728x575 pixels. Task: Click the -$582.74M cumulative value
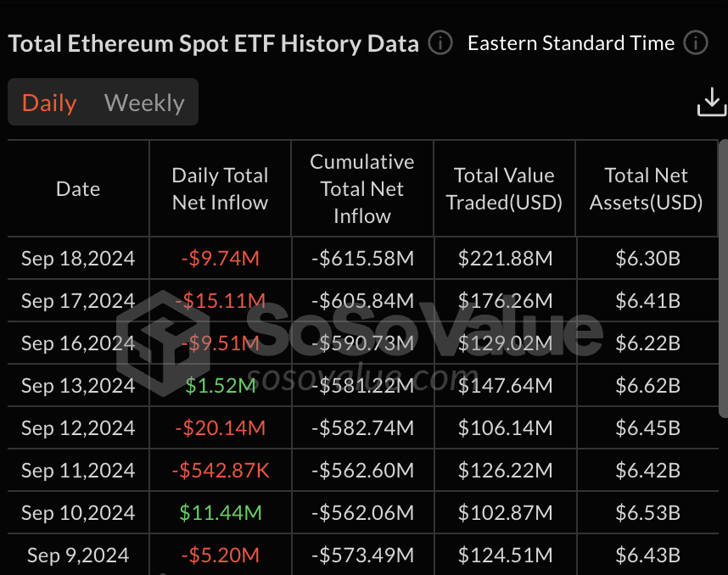pyautogui.click(x=362, y=428)
